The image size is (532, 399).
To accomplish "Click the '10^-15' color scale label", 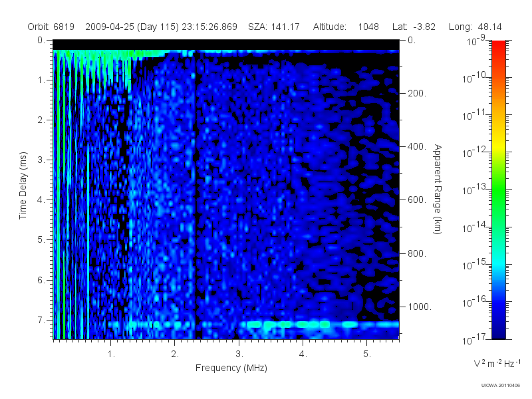I will click(x=475, y=264).
